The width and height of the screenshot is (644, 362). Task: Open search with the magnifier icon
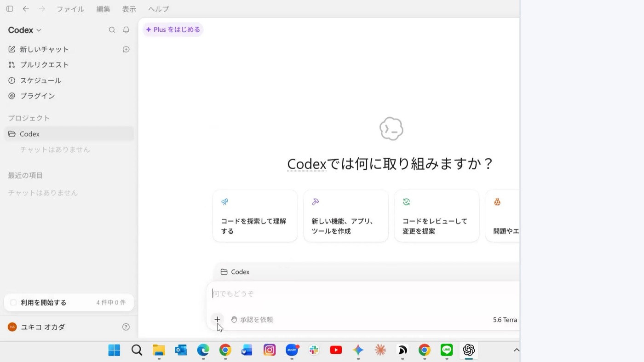(x=112, y=30)
